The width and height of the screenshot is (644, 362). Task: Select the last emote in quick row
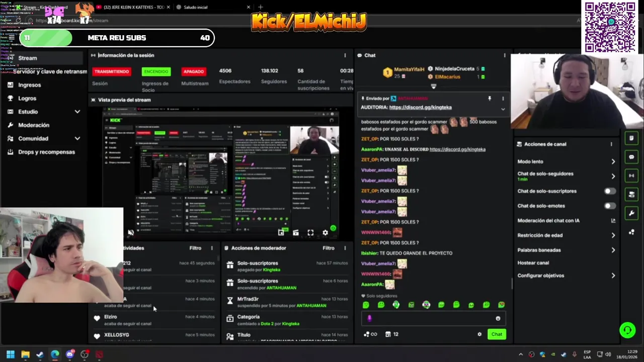[x=501, y=305]
